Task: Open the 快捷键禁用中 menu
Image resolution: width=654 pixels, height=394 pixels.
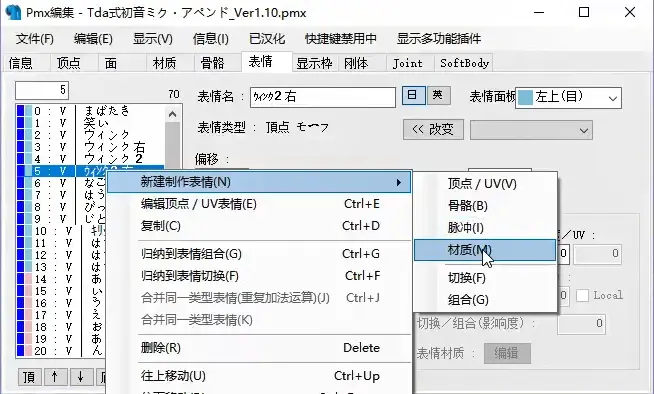Action: [x=341, y=39]
